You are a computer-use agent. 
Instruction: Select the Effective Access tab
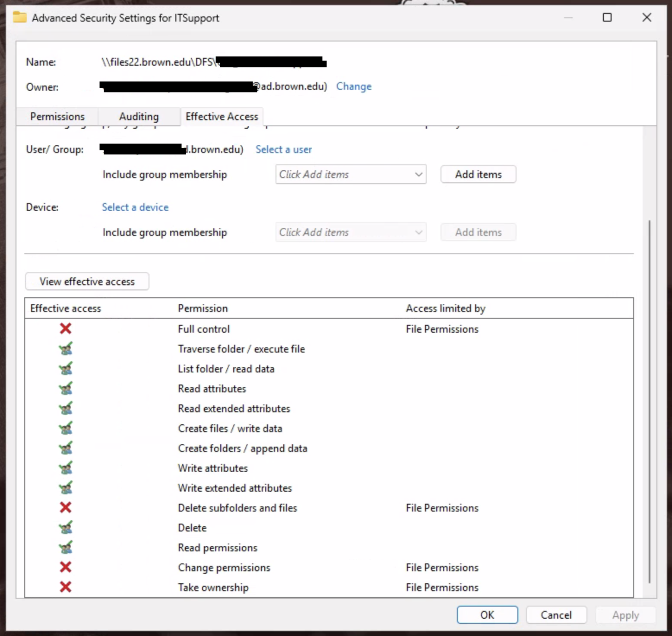coord(222,117)
